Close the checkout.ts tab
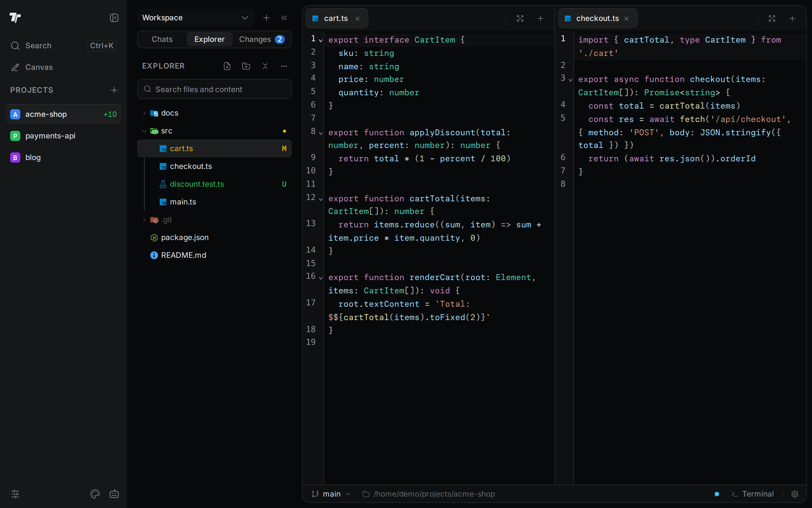The width and height of the screenshot is (812, 508). pyautogui.click(x=626, y=19)
